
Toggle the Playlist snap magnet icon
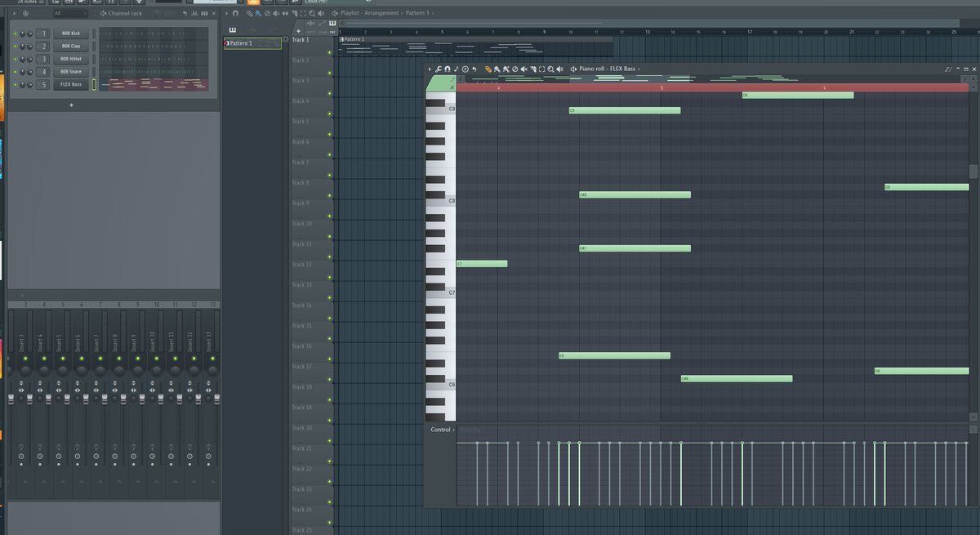point(235,14)
